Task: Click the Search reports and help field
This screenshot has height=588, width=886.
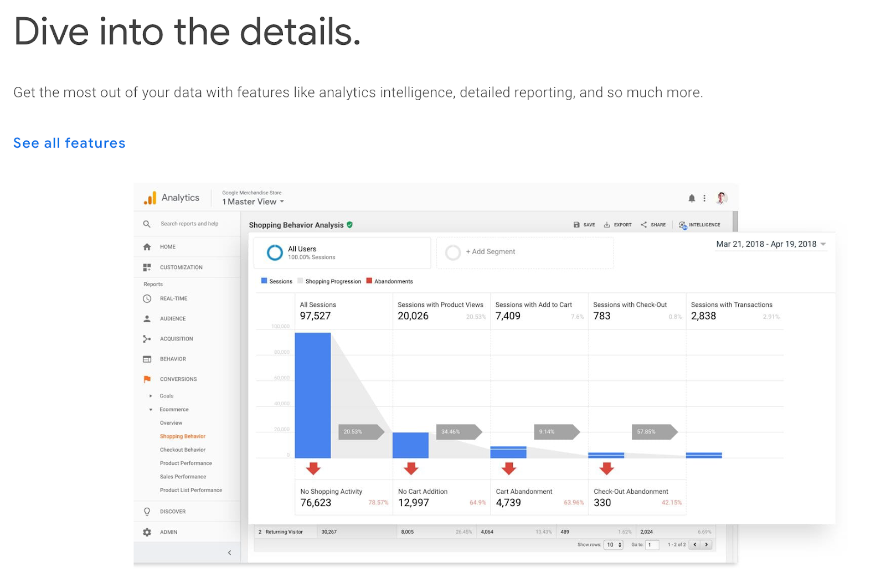Action: pyautogui.click(x=189, y=224)
